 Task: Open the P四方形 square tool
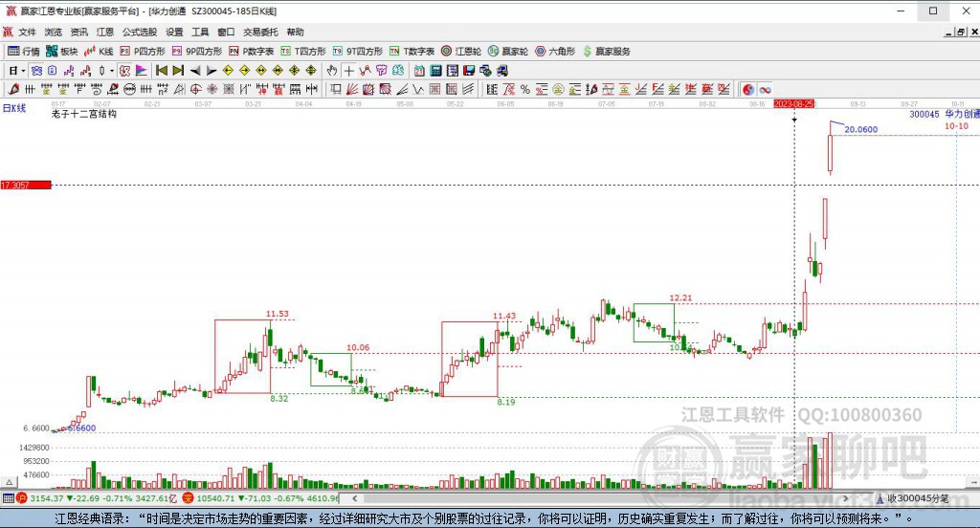[143, 52]
